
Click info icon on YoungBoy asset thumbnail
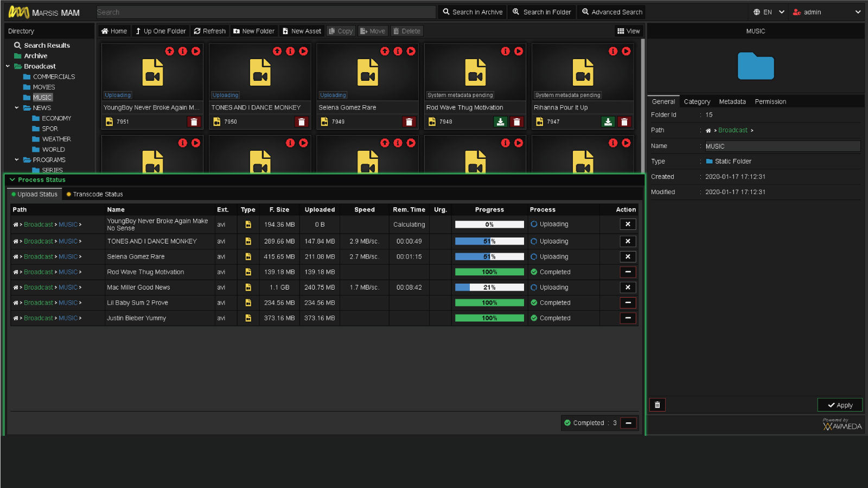[183, 51]
